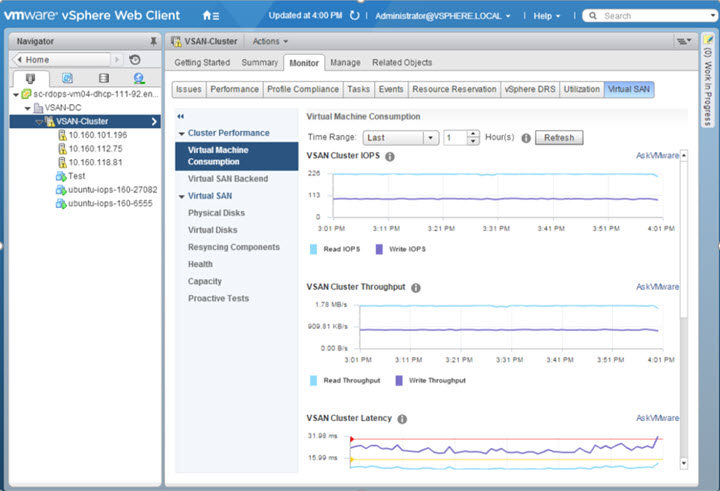Pin the Navigator panel
Viewport: 720px width, 491px height.
point(153,41)
